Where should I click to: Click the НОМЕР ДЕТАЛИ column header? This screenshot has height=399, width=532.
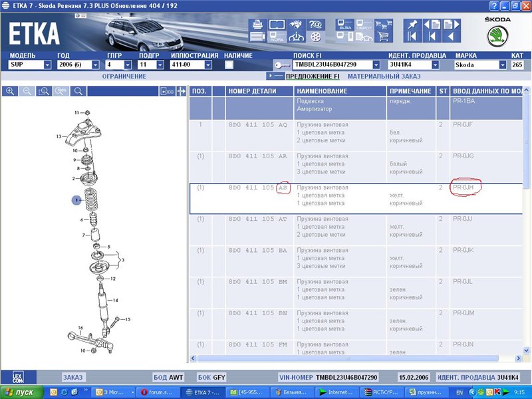tap(259, 91)
